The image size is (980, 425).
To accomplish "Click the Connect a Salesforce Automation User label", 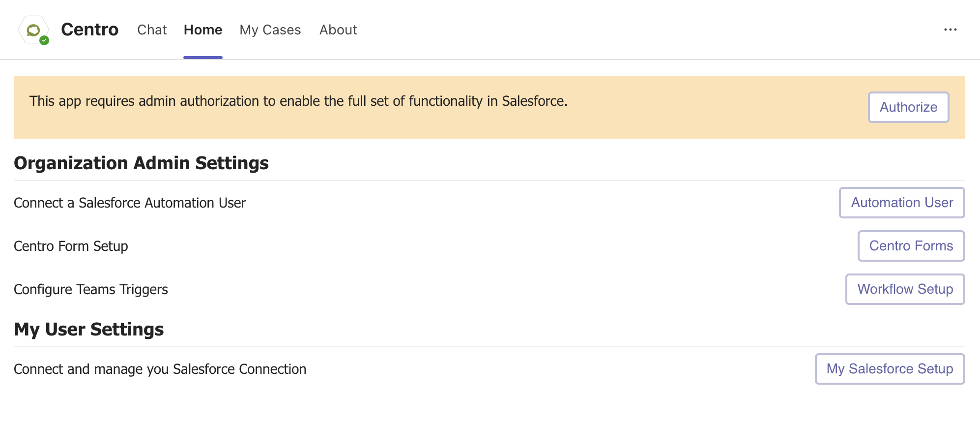I will (x=130, y=203).
